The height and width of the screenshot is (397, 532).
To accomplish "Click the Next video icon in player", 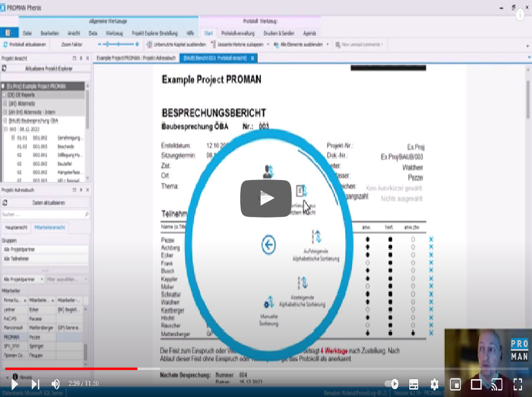I will (35, 384).
